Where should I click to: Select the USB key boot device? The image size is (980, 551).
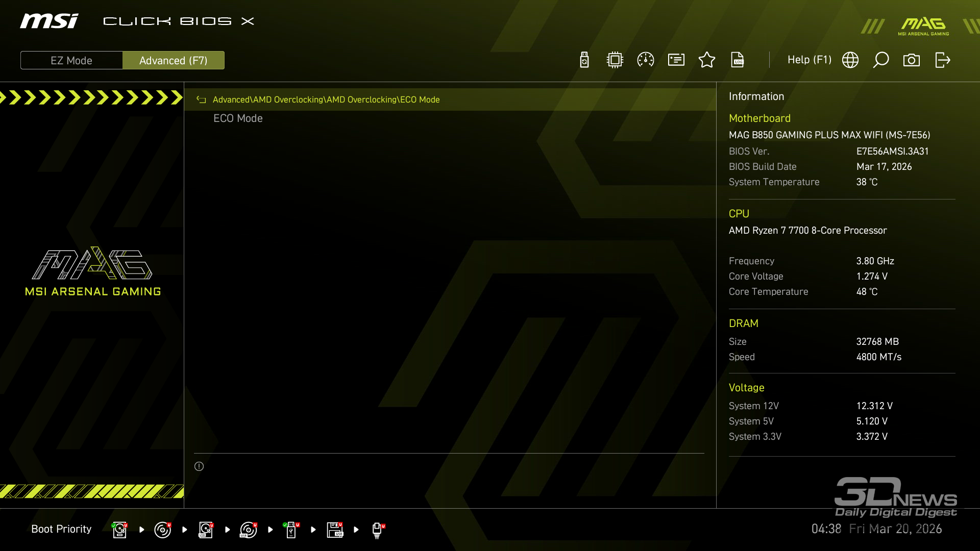(291, 530)
